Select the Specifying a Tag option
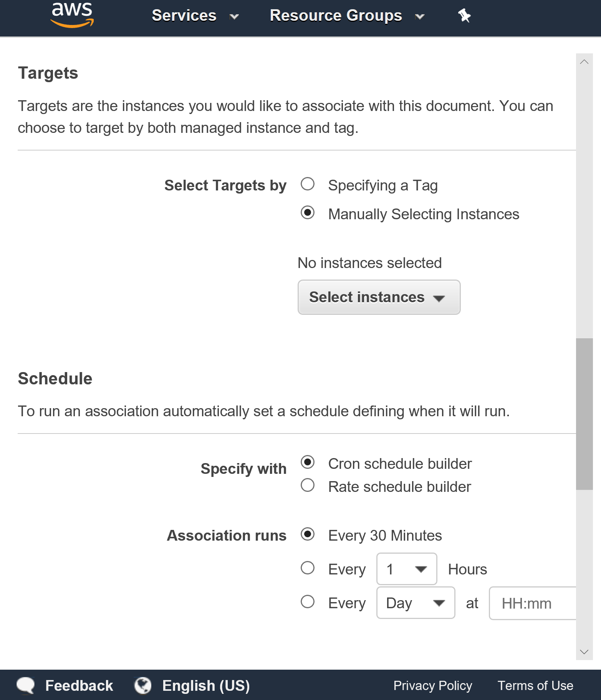Viewport: 601px width, 700px height. 308,184
